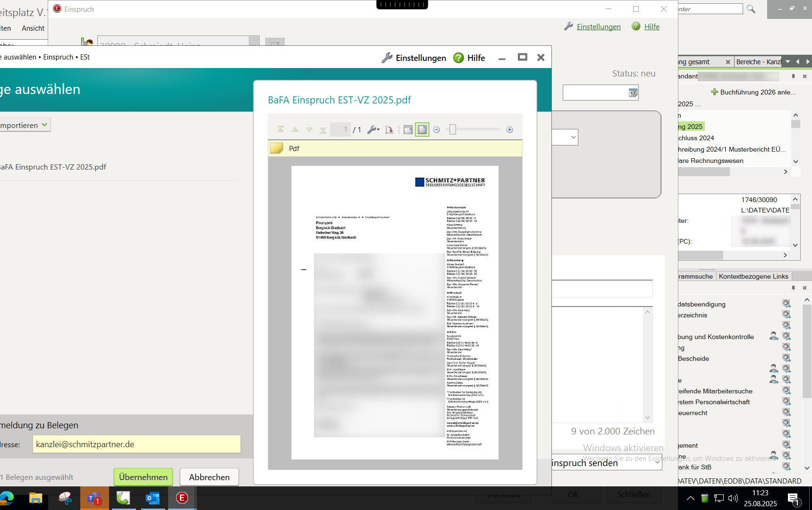The image size is (812, 510).
Task: Switch to Bereiche - Kanzlei tab
Action: (758, 62)
